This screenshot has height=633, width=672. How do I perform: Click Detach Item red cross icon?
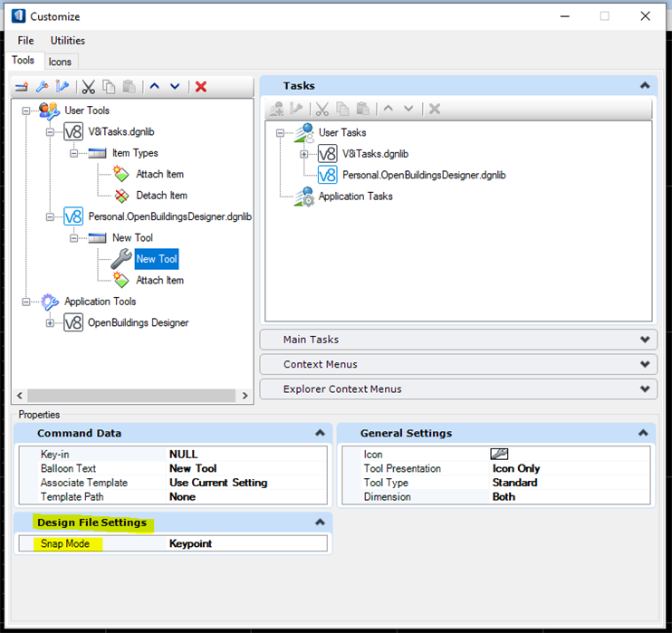point(121,196)
